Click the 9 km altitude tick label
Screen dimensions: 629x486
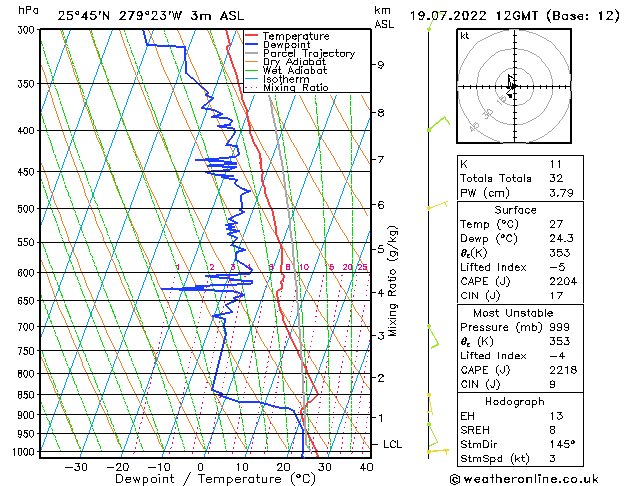pyautogui.click(x=381, y=65)
